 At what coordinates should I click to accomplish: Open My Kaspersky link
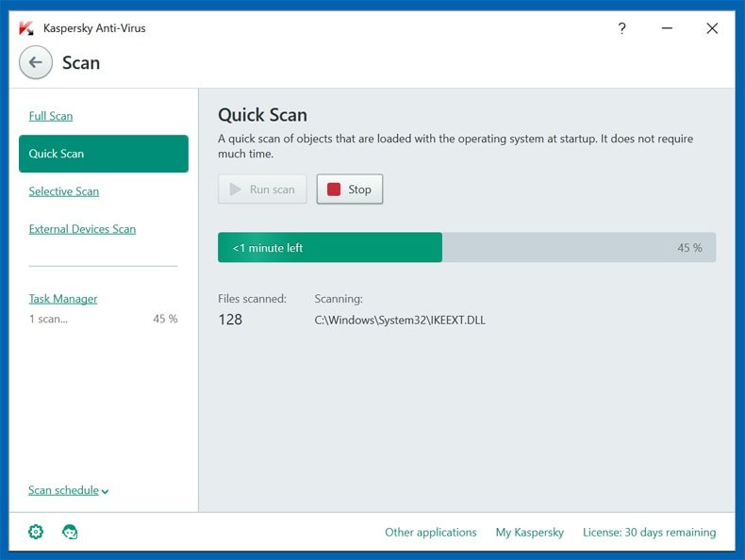click(530, 532)
